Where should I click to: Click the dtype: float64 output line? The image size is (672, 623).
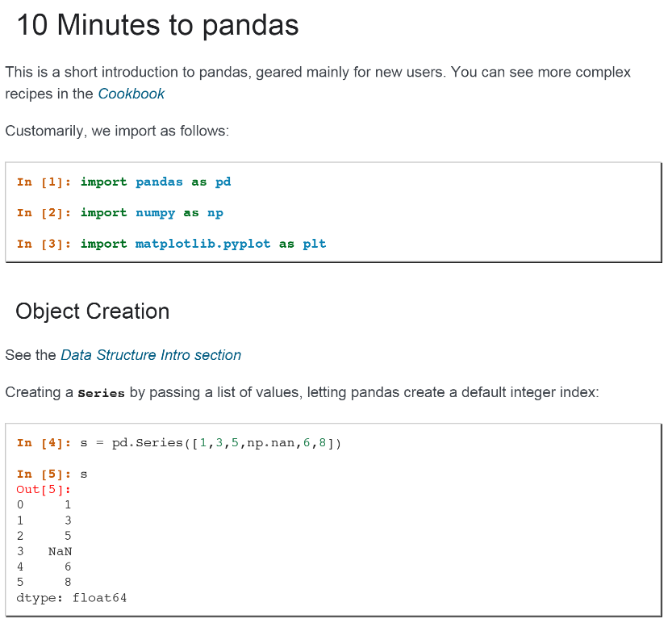click(72, 598)
